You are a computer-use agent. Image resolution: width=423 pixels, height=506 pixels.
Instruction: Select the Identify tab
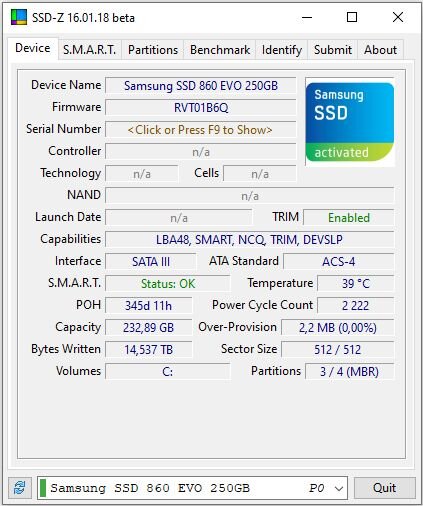click(282, 50)
